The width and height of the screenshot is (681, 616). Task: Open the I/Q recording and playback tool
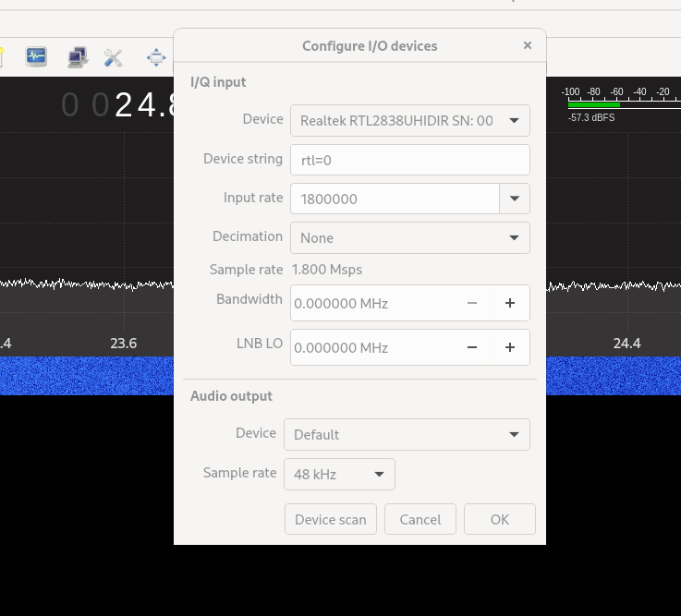coord(36,57)
